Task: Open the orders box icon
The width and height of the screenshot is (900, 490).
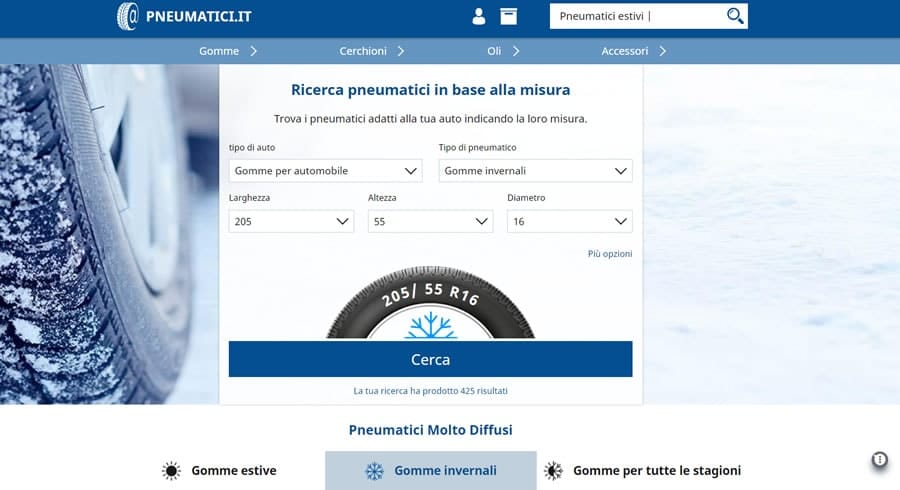Action: tap(509, 16)
